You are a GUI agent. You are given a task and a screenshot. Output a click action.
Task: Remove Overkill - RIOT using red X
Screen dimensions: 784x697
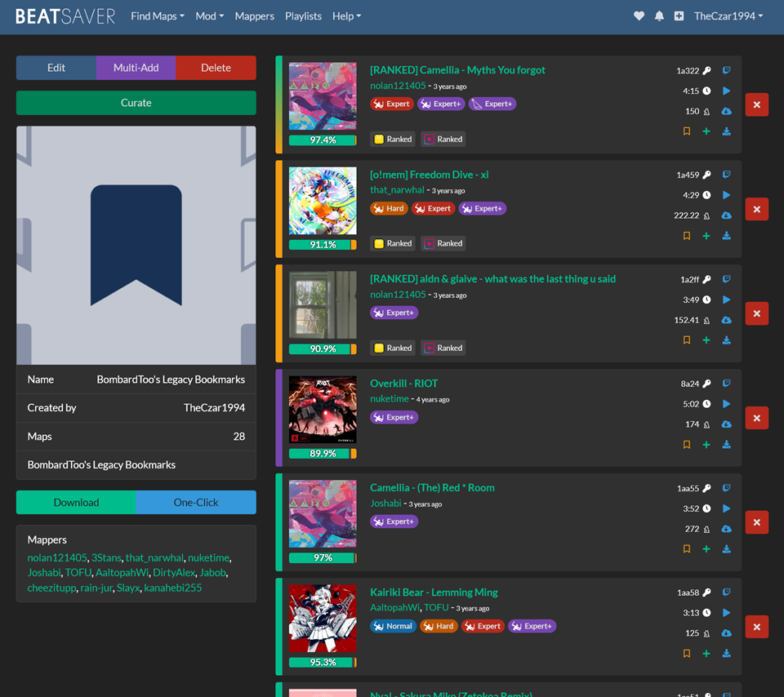click(757, 418)
